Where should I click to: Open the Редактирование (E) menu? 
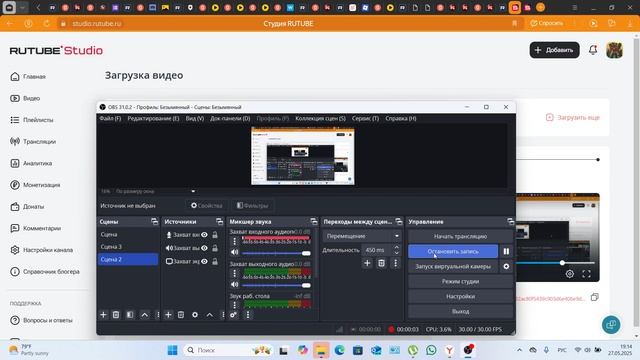[153, 118]
